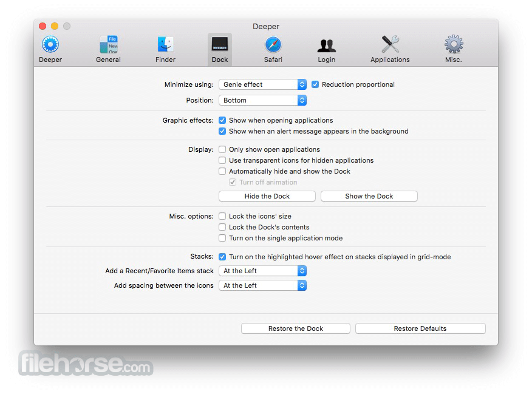This screenshot has width=532, height=394.
Task: Open the General preferences icon
Action: (108, 44)
